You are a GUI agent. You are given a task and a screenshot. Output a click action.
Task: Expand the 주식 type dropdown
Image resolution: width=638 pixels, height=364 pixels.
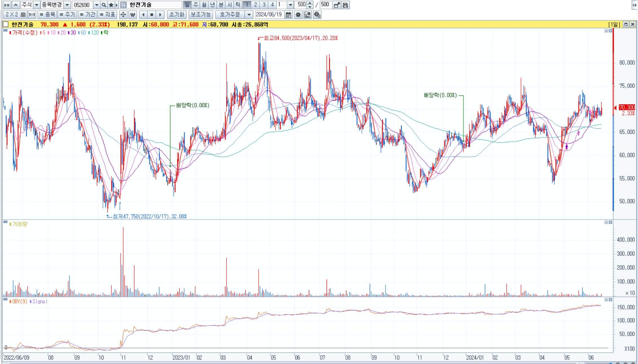click(x=36, y=5)
